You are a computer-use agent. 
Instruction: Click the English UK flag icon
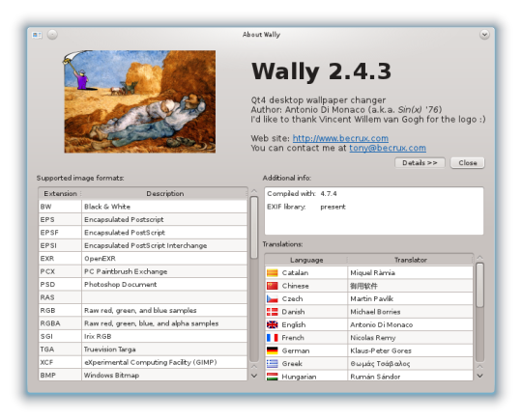point(272,324)
